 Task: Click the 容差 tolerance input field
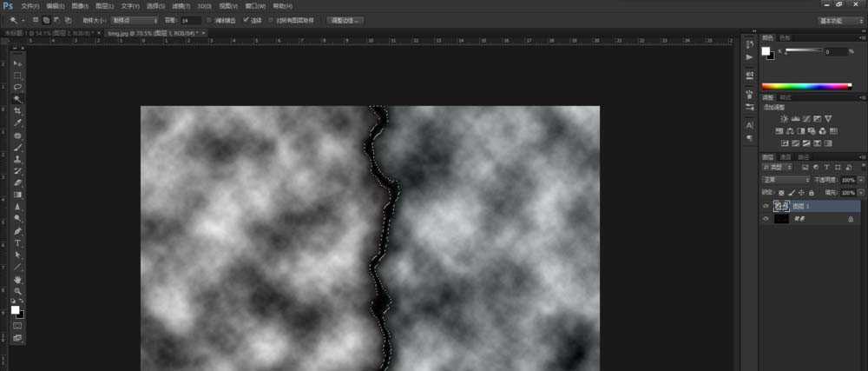click(x=190, y=19)
